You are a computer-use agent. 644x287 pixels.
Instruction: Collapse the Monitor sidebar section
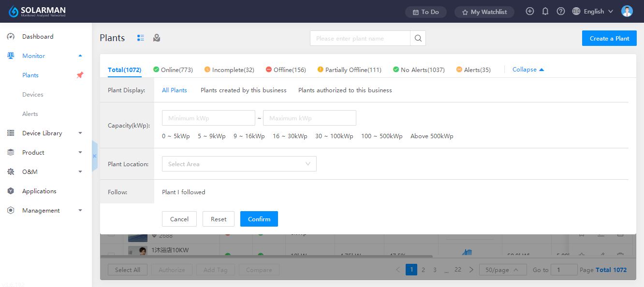[x=80, y=56]
